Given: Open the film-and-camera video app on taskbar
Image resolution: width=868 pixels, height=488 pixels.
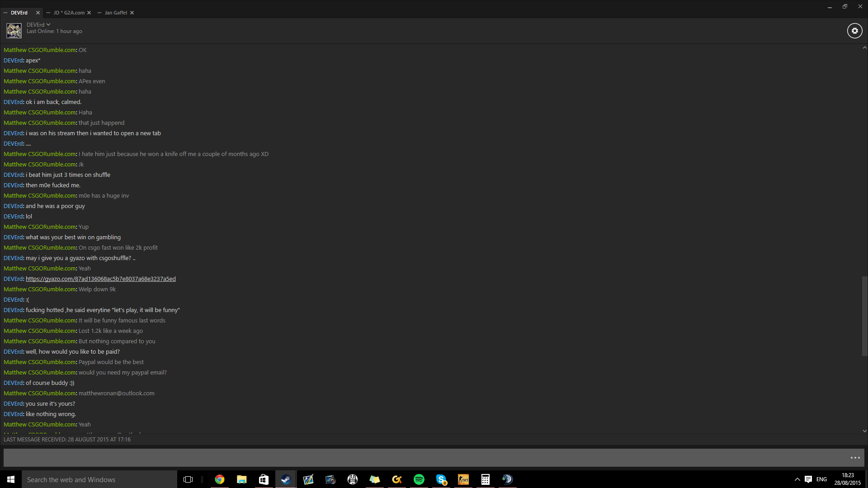Looking at the screenshot, I should 330,479.
